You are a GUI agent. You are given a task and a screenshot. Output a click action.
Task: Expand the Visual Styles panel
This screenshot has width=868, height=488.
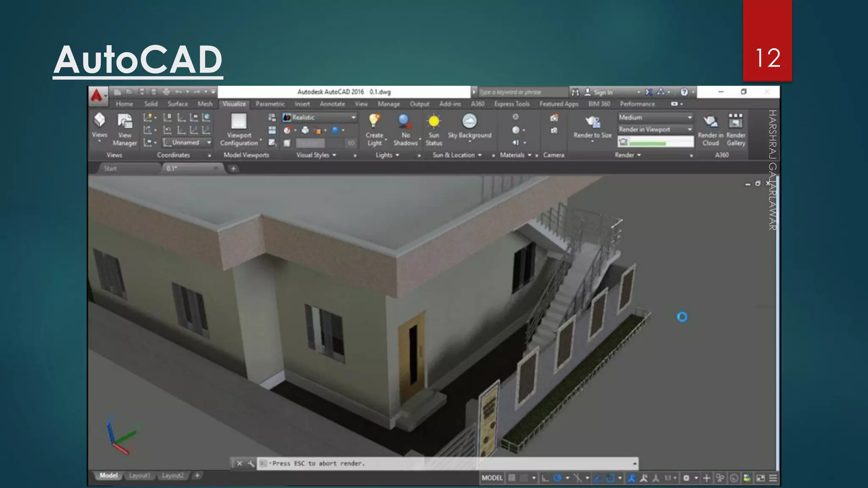(316, 155)
